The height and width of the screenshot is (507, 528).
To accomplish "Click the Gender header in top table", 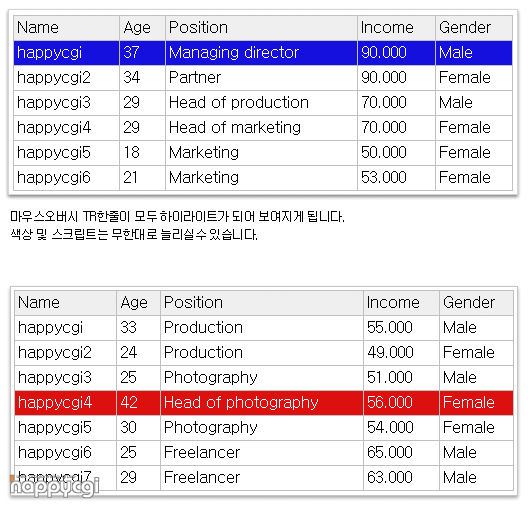I will 474,28.
